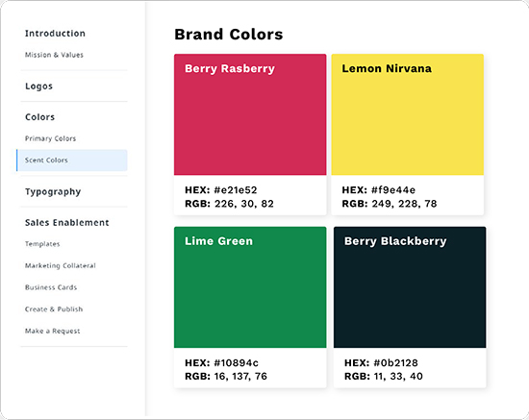Click the HEX value #0b2128

395,362
